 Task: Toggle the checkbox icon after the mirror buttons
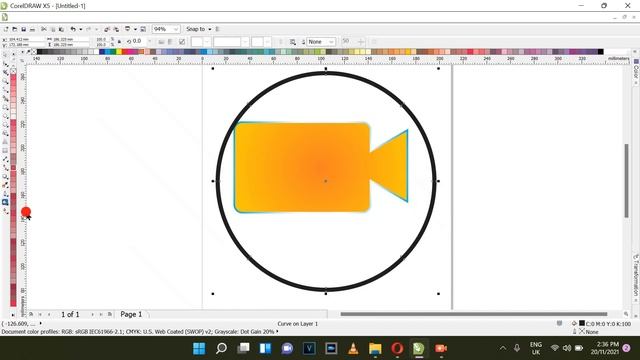(x=182, y=42)
